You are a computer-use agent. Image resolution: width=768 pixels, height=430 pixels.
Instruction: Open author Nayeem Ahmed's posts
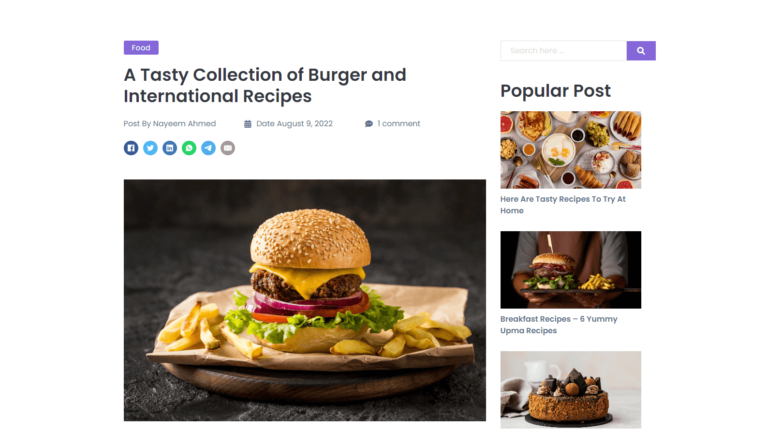(184, 123)
